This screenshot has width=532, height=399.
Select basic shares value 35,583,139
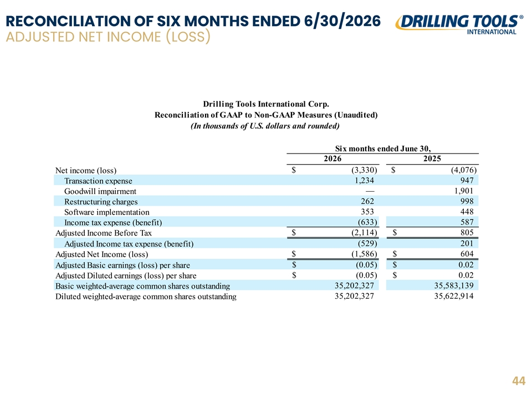[454, 286]
